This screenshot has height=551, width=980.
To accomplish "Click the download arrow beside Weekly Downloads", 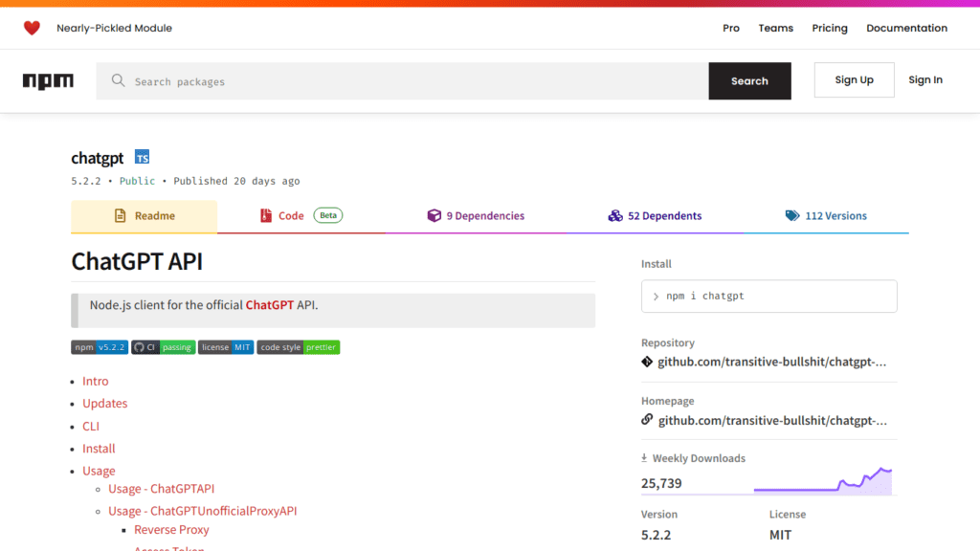I will [644, 458].
